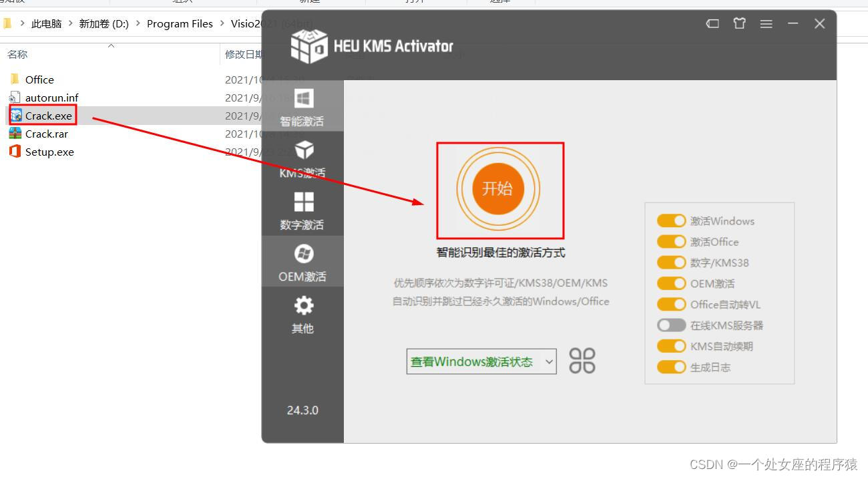The height and width of the screenshot is (477, 868).
Task: Toggle the 激活Office switch
Action: [671, 241]
